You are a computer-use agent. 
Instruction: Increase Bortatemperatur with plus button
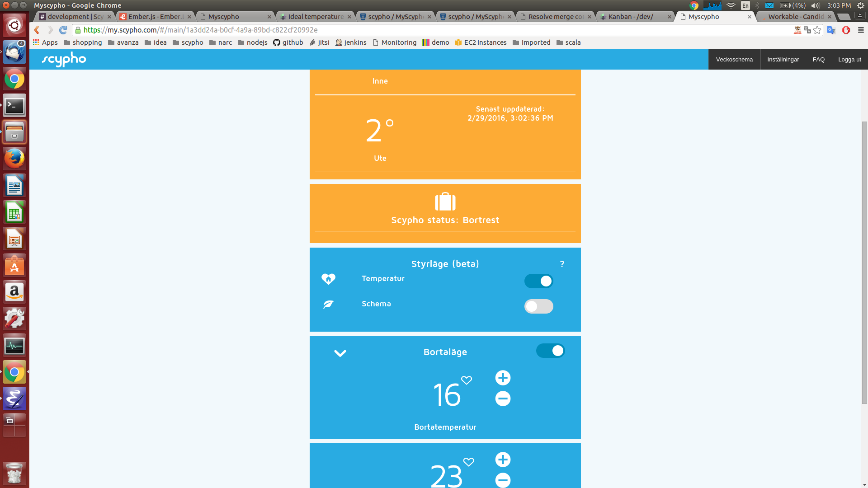pyautogui.click(x=503, y=378)
